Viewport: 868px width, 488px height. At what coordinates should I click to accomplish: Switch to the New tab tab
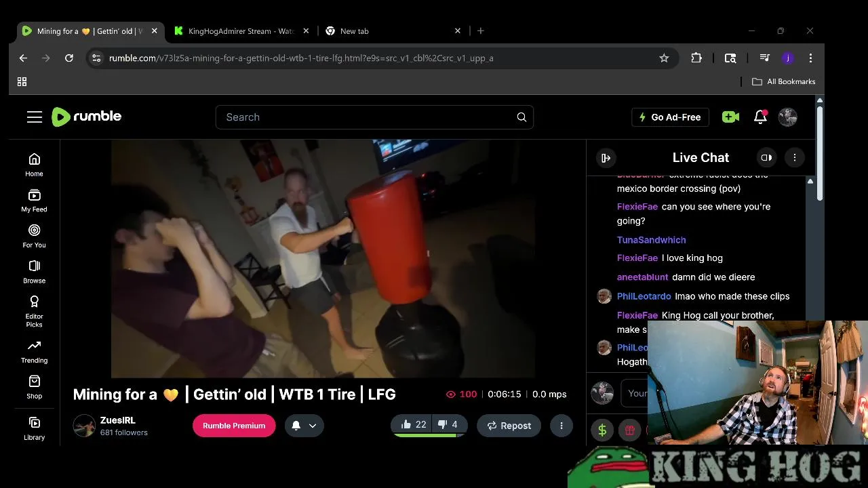pos(387,31)
